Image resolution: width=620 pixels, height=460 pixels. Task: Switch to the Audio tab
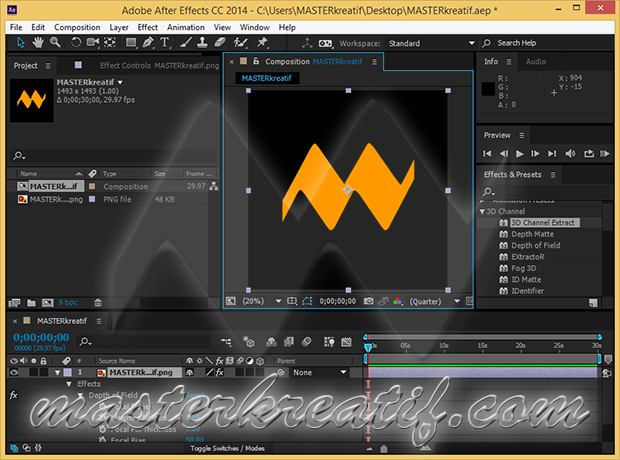(x=536, y=61)
